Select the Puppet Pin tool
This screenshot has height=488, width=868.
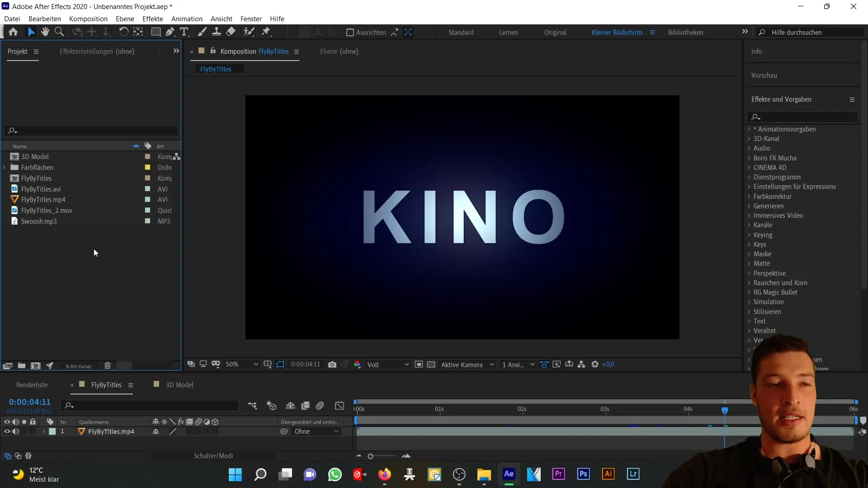tap(266, 32)
